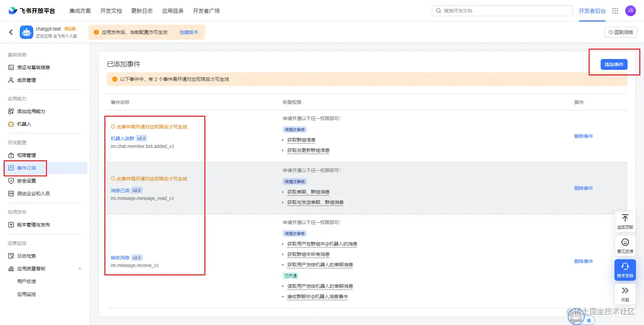Open 消息已读 event link
This screenshot has height=325, width=644.
pyautogui.click(x=120, y=190)
